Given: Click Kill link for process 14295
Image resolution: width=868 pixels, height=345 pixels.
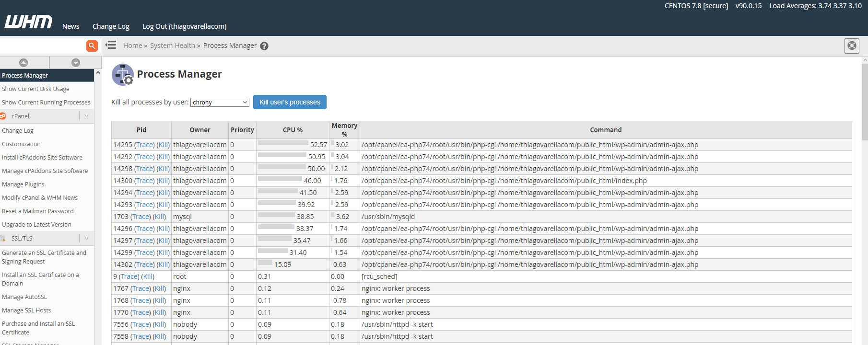Looking at the screenshot, I should [x=163, y=145].
